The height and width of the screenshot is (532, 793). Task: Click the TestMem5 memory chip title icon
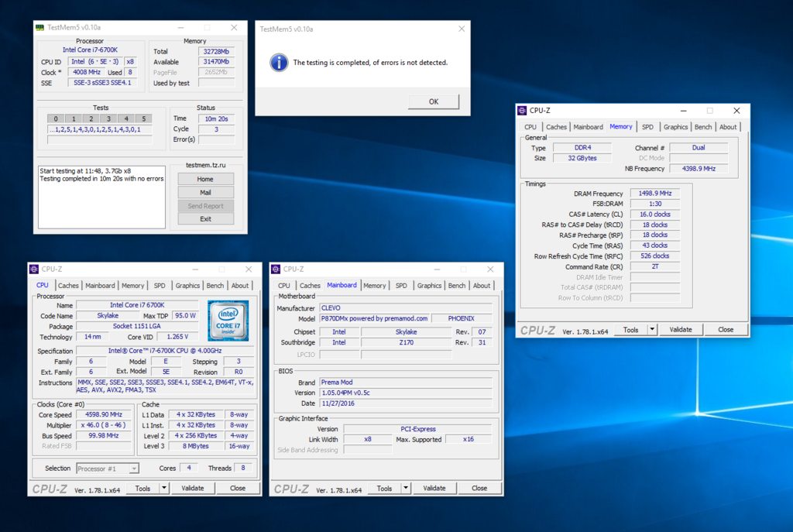tap(40, 28)
